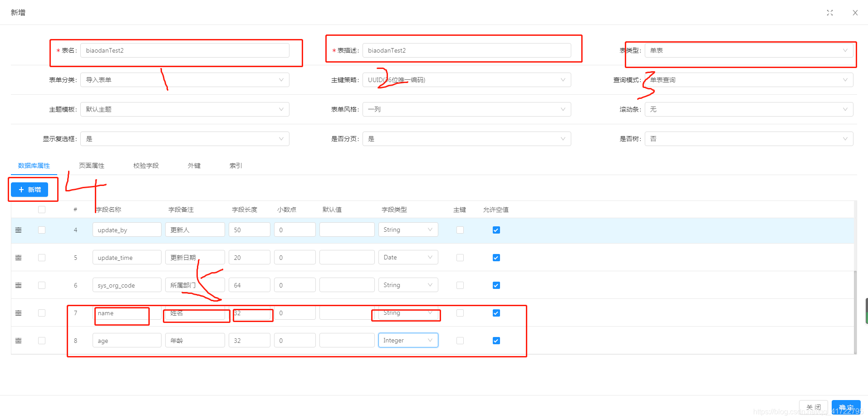Click the fullscreen expand icon in dialog header
Image resolution: width=868 pixels, height=420 pixels.
[x=830, y=13]
